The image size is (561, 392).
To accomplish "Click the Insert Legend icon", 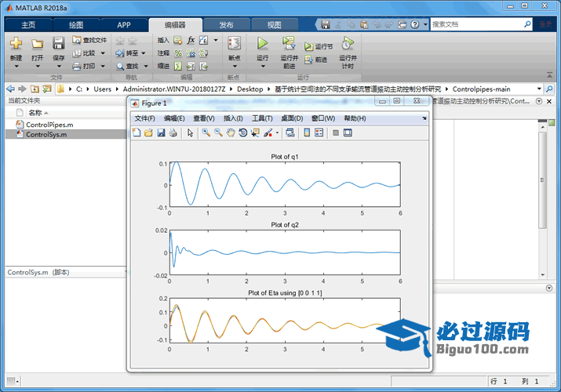I will point(319,133).
